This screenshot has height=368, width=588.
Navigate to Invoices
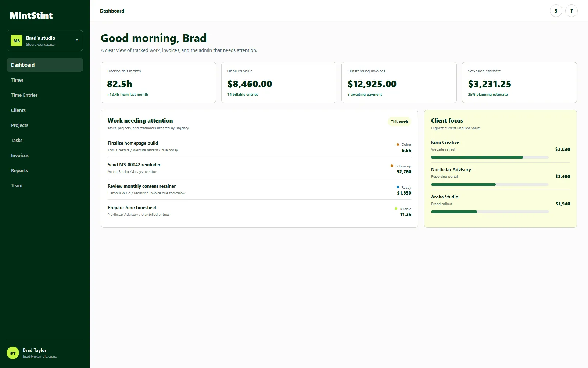point(45,155)
